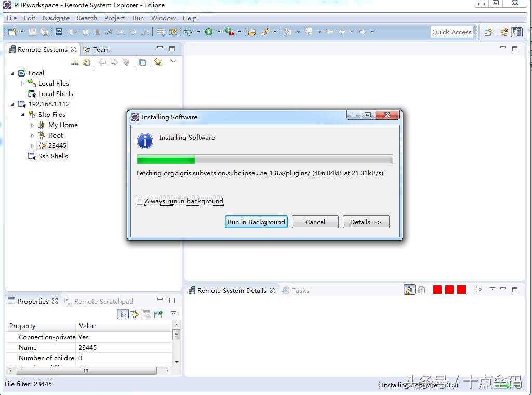Click the new connection icon in Remote Systems
This screenshot has width=532, height=395.
tap(75, 62)
